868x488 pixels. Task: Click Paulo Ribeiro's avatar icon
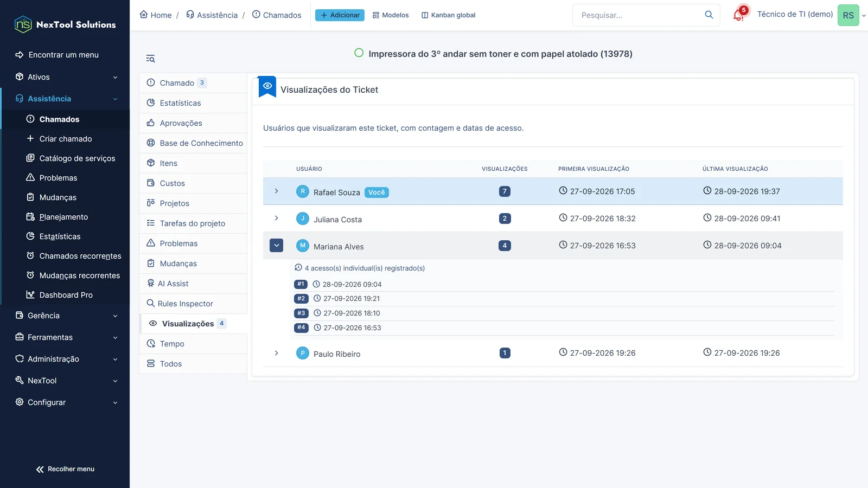point(303,353)
